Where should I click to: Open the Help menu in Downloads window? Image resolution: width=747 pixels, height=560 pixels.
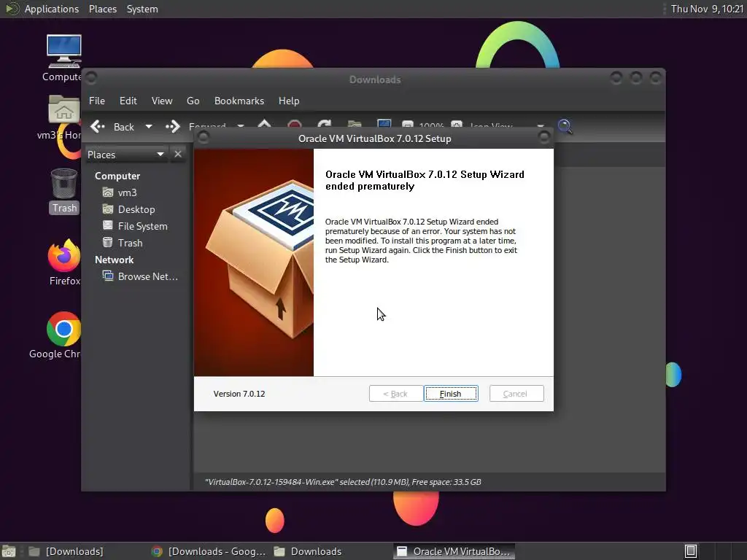coord(289,101)
